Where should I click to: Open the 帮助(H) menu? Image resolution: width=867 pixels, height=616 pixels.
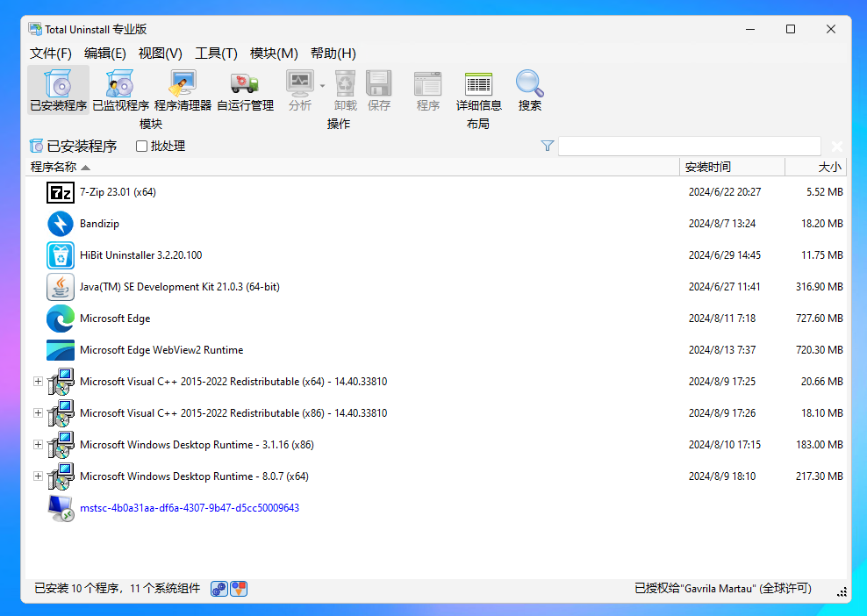333,53
